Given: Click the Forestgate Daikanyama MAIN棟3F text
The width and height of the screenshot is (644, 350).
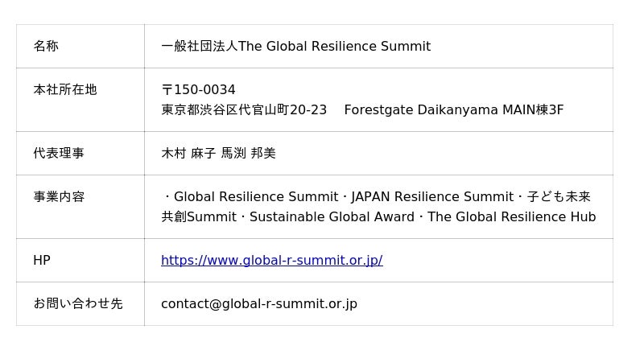Looking at the screenshot, I should pos(453,109).
